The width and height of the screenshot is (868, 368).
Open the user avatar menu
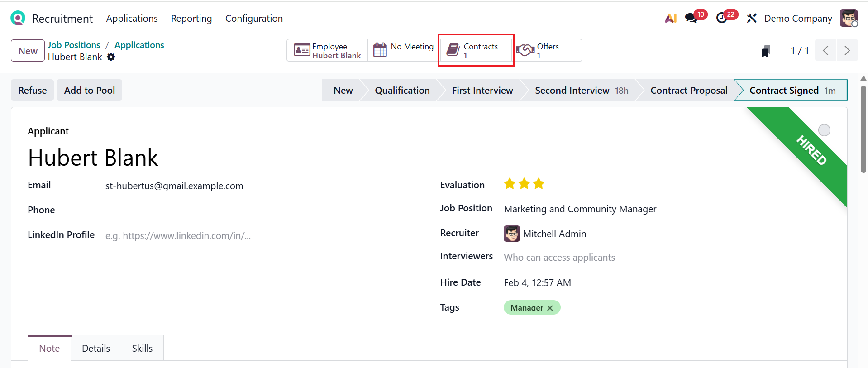coord(849,18)
